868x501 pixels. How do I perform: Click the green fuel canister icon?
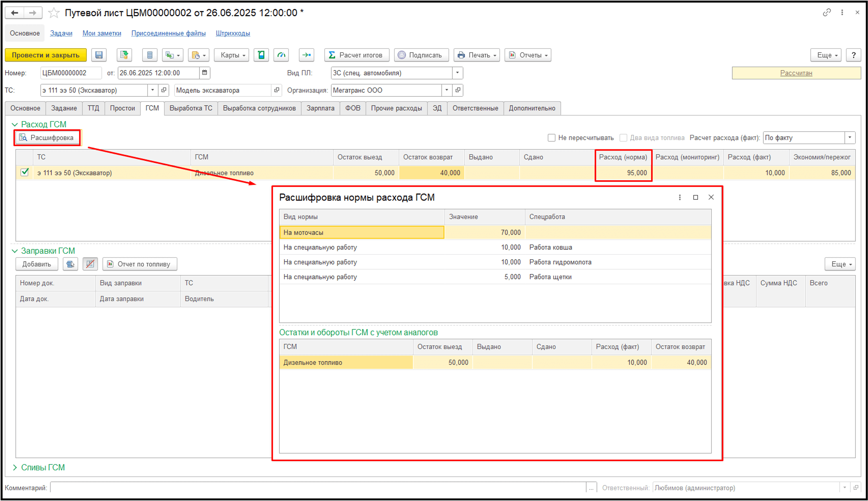(x=261, y=55)
